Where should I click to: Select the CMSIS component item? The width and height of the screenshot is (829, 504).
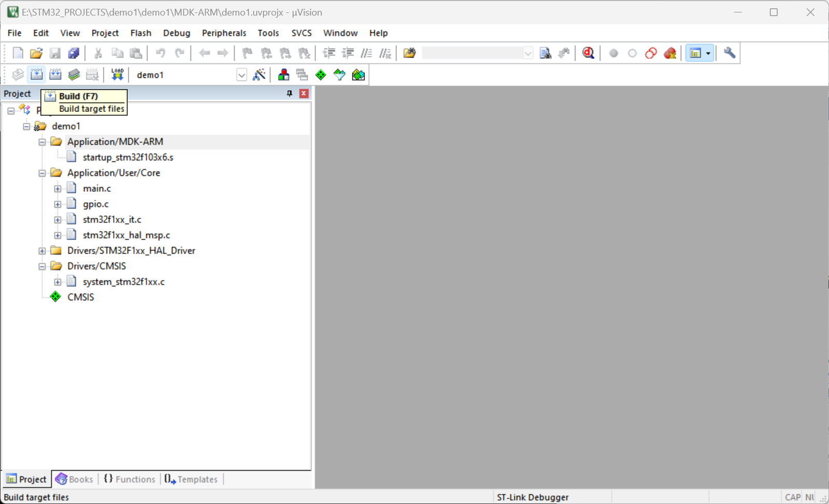(80, 297)
